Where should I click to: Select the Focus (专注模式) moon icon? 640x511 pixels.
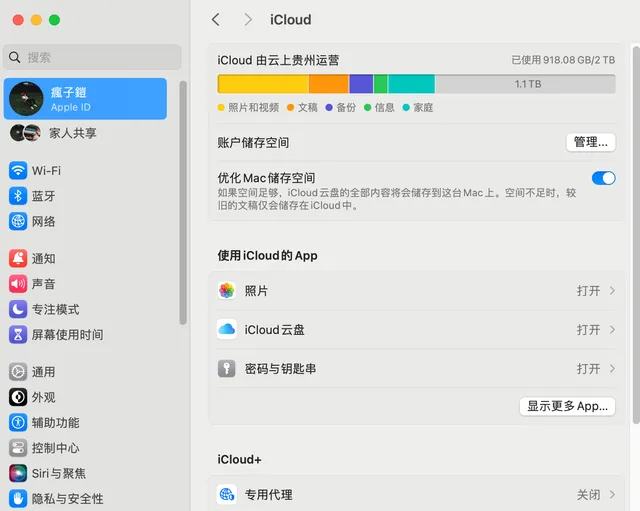[18, 309]
